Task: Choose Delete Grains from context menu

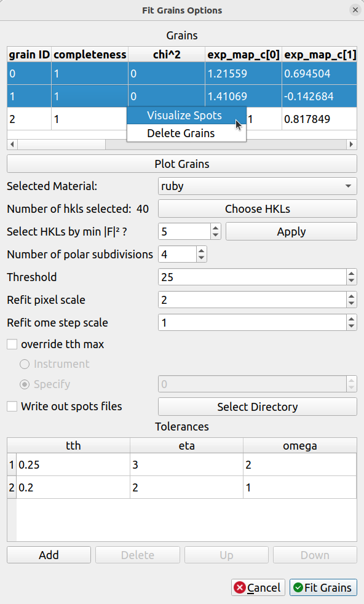Action: [x=186, y=133]
